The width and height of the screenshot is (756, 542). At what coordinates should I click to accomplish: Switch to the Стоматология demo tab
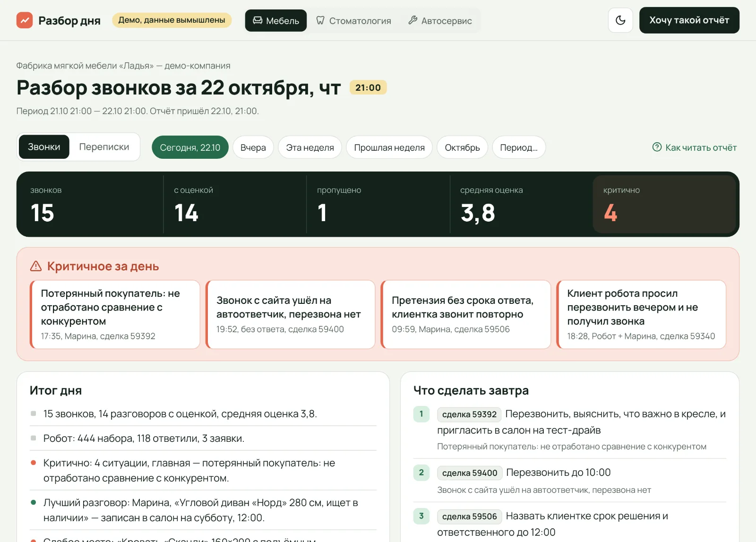tap(354, 21)
